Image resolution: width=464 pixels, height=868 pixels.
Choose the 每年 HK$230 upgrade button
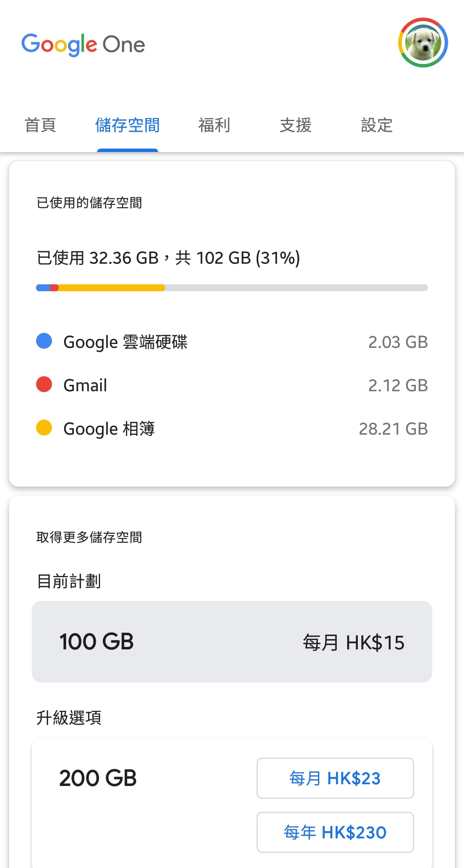point(335,832)
